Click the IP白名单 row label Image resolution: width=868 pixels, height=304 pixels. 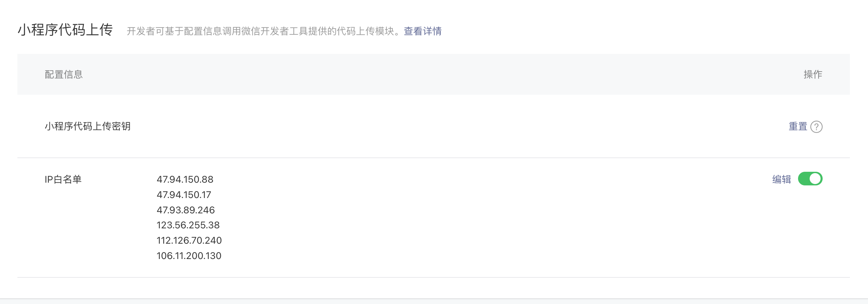(x=63, y=180)
